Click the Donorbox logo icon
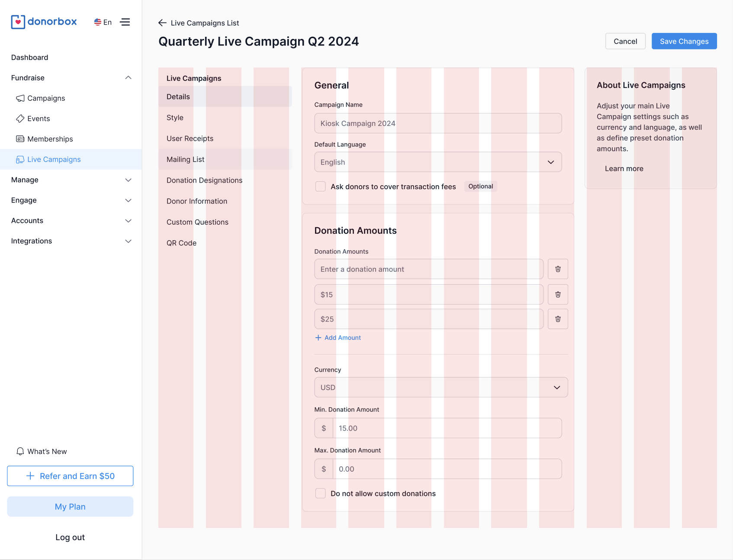 (x=18, y=22)
